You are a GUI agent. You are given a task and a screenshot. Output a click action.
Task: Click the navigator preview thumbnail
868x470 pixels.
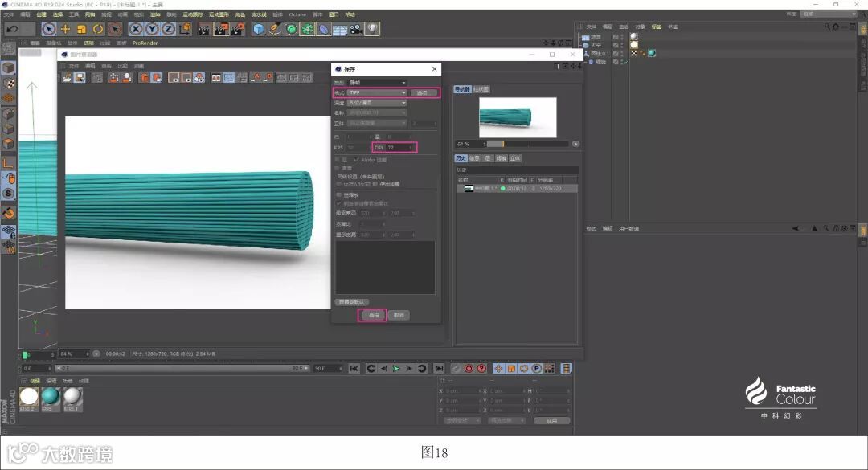(518, 117)
